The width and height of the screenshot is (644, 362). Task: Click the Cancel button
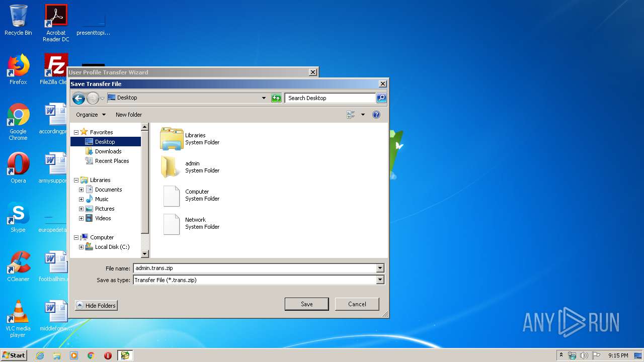tap(357, 304)
